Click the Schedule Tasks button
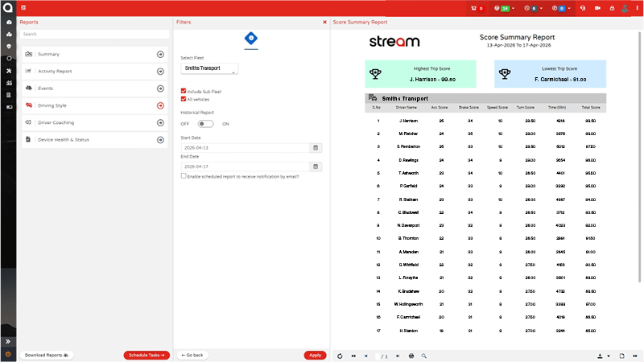Image resolution: width=644 pixels, height=362 pixels. [x=147, y=355]
